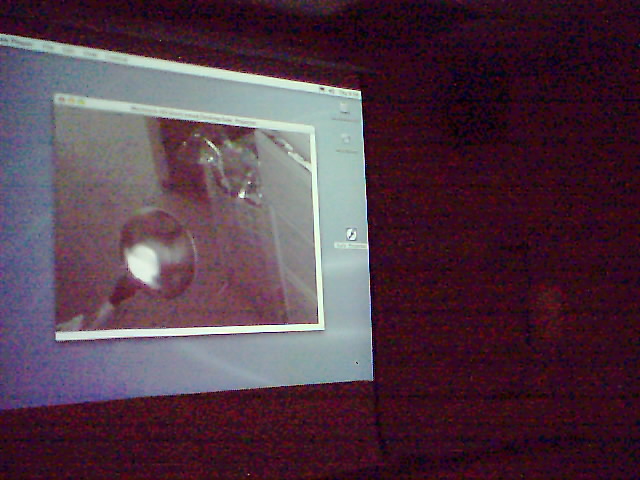Click the selected label under the round desktop icon
The image size is (640, 480).
click(351, 245)
